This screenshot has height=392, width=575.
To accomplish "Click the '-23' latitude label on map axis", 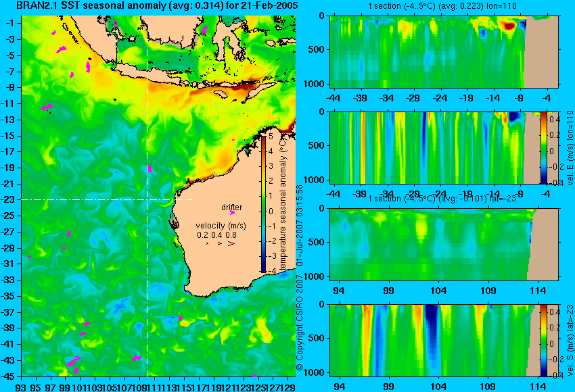I will coord(8,199).
